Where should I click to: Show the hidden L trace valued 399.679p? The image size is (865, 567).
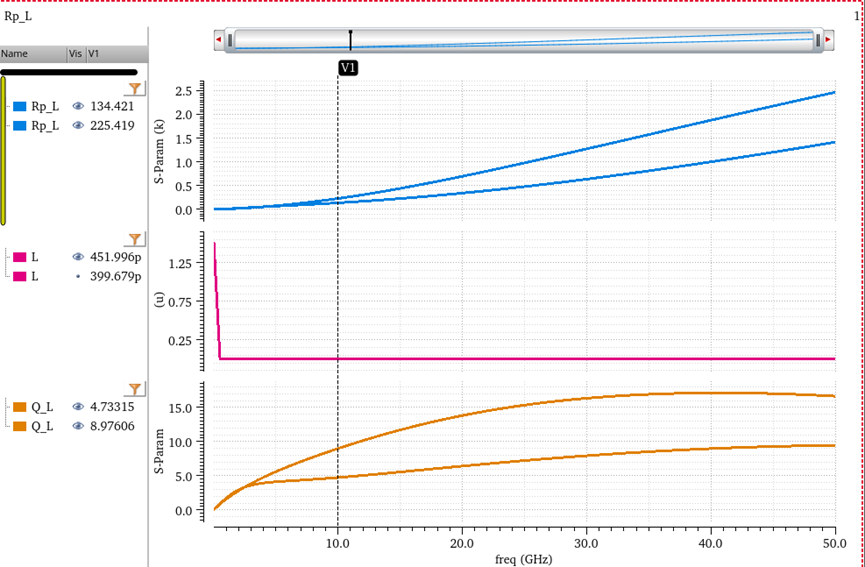78,276
